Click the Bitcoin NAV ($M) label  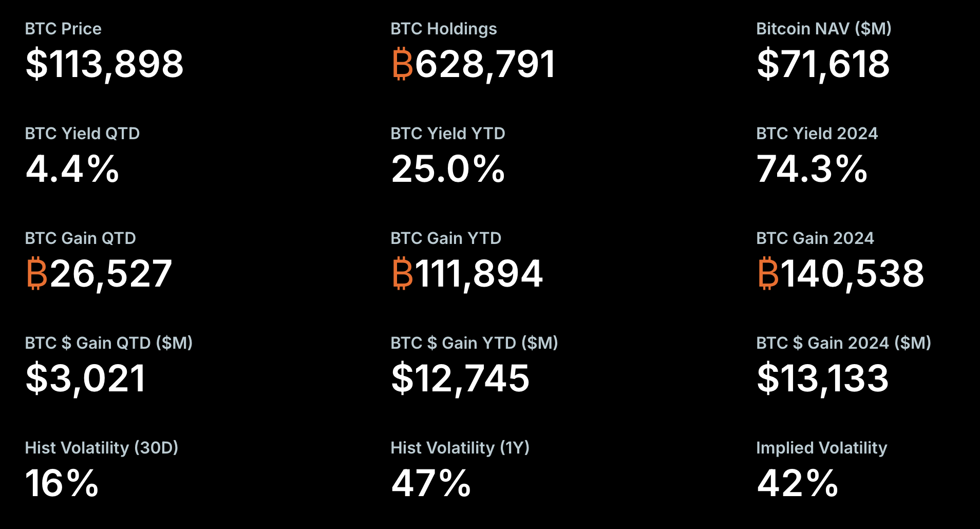click(x=824, y=29)
